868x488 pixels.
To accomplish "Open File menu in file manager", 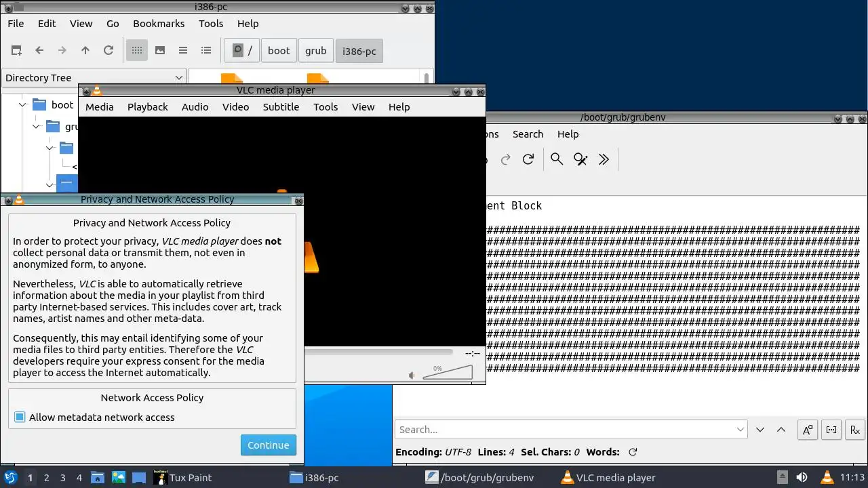I will [x=16, y=23].
